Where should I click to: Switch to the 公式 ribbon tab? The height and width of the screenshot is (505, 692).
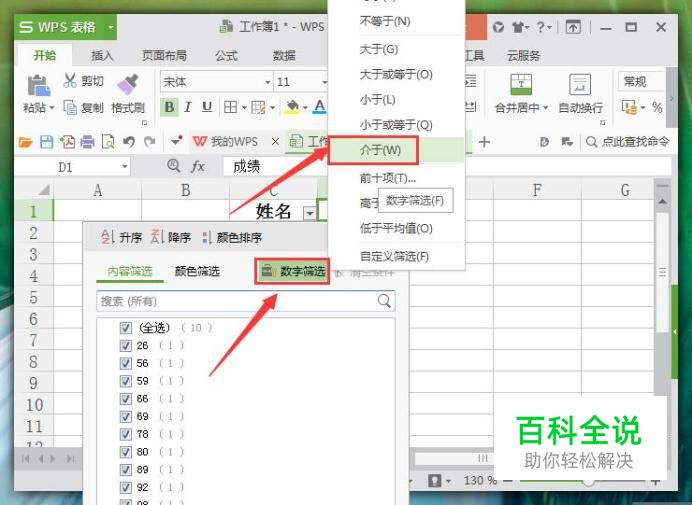point(226,56)
